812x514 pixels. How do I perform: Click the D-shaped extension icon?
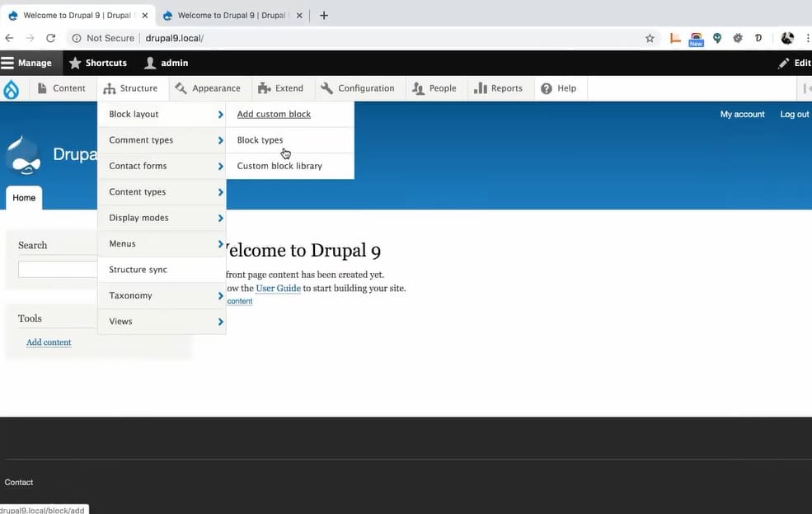(x=758, y=38)
